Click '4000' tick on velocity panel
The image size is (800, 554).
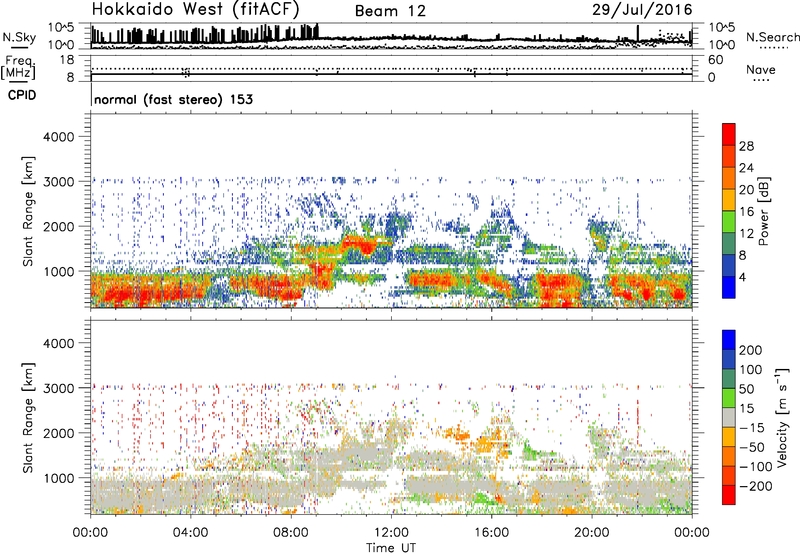point(58,344)
